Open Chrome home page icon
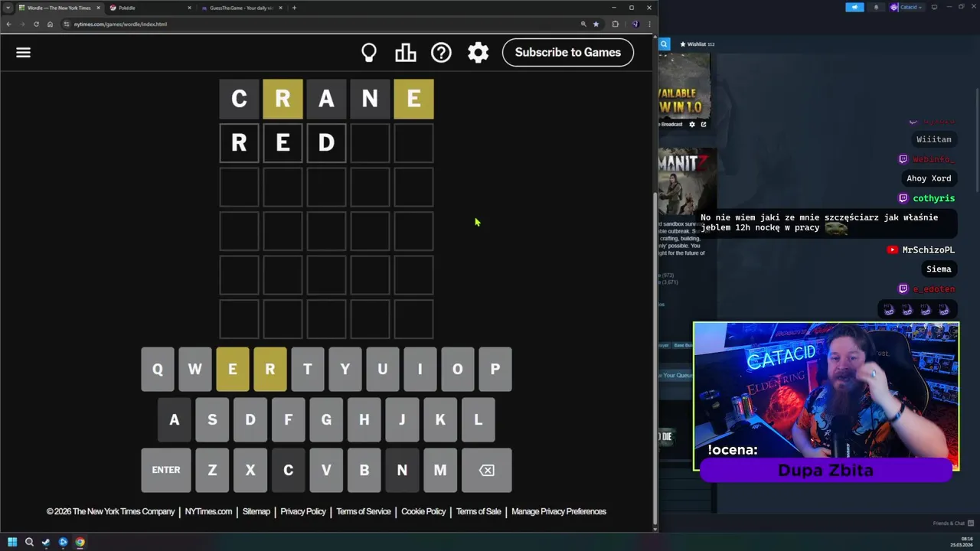980x551 pixels. (50, 24)
